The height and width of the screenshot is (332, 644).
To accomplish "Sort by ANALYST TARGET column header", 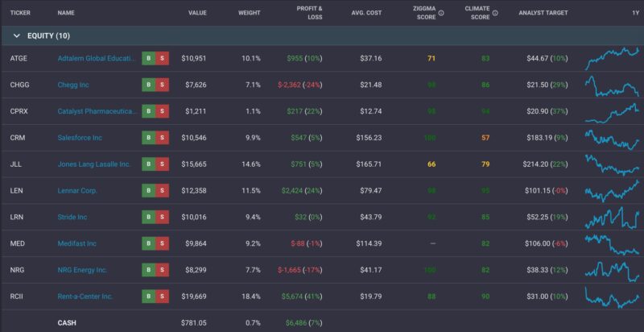I will point(543,13).
